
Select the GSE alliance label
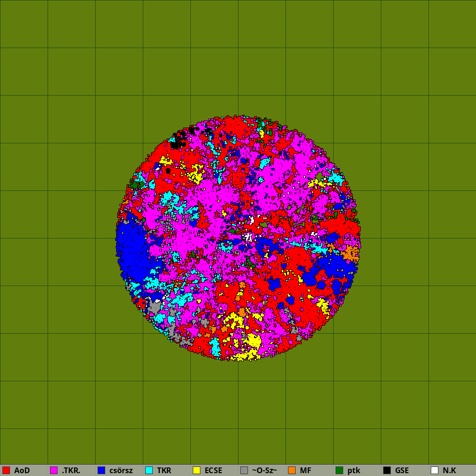click(x=402, y=470)
